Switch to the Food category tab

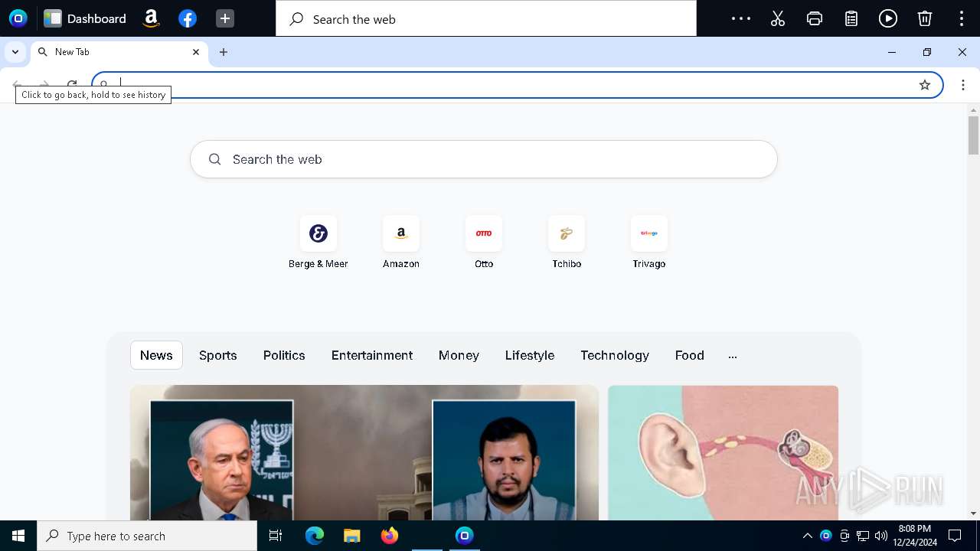[690, 355]
